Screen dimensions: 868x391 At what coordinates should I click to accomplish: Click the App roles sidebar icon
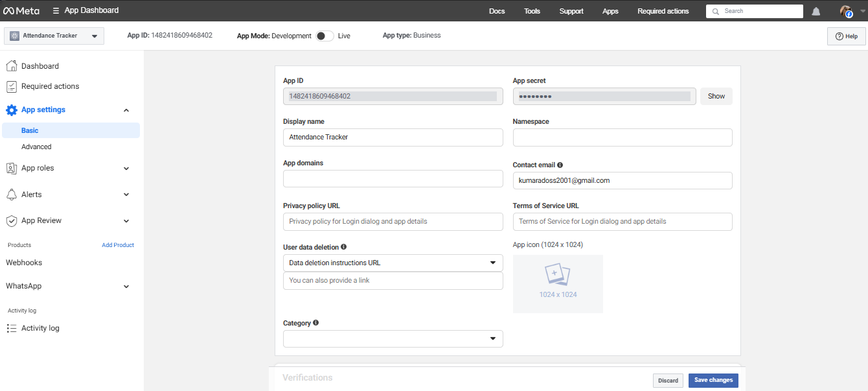[11, 168]
